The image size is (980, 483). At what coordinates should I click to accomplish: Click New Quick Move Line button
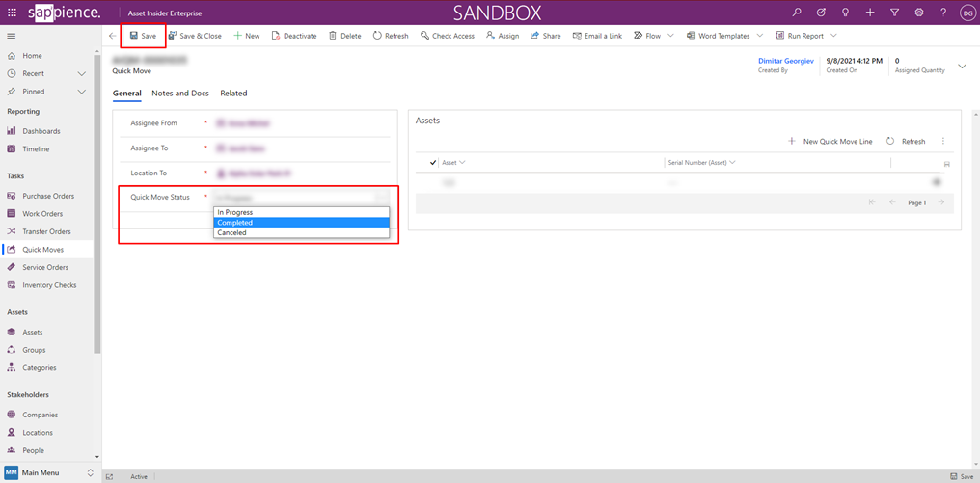tap(830, 142)
